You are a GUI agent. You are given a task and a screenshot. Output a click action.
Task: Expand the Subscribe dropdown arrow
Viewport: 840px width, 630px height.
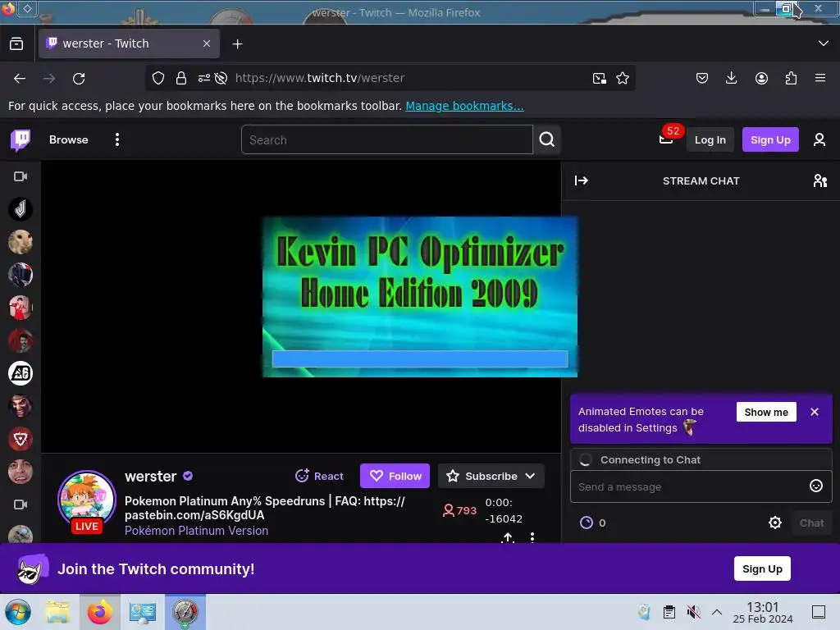530,476
